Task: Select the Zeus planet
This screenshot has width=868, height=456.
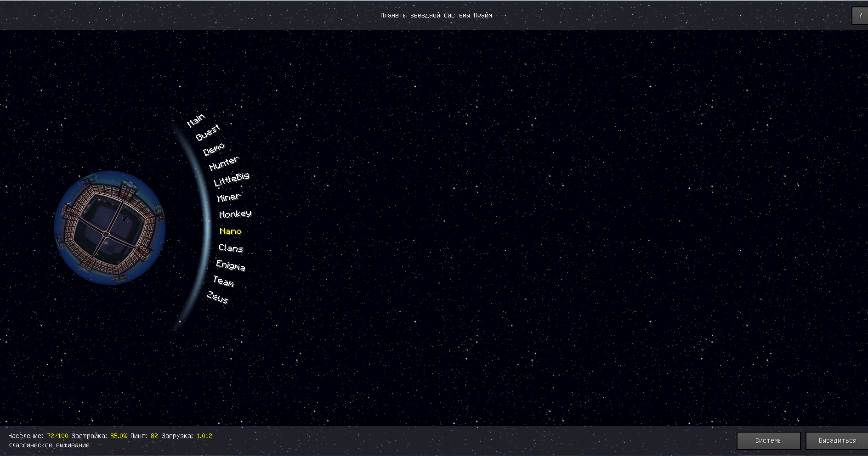Action: 217,298
